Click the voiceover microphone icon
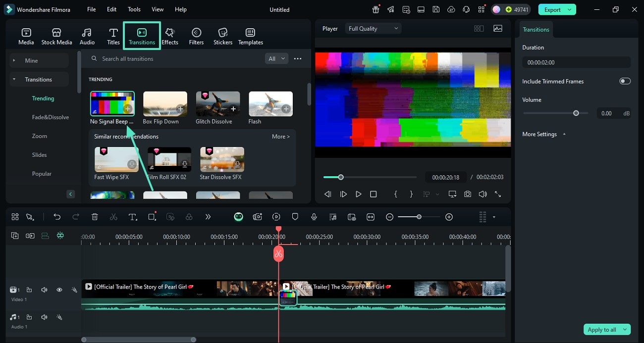This screenshot has height=343, width=644. point(314,217)
